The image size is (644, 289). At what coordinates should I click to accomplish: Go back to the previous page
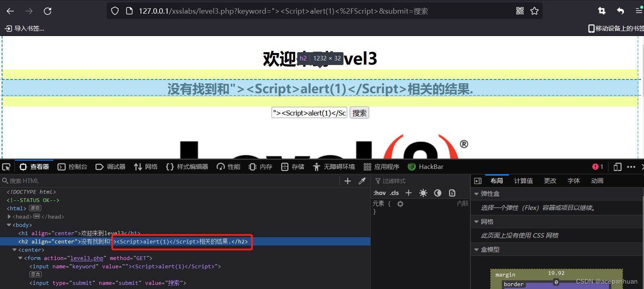click(10, 11)
